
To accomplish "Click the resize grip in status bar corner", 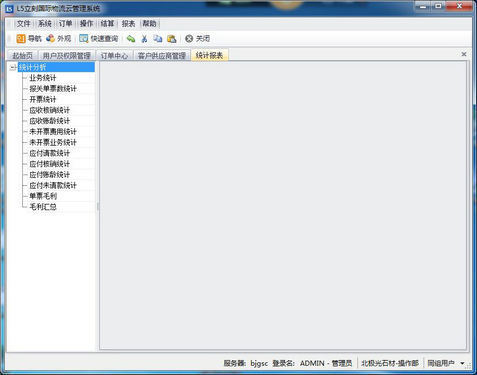I will [469, 366].
